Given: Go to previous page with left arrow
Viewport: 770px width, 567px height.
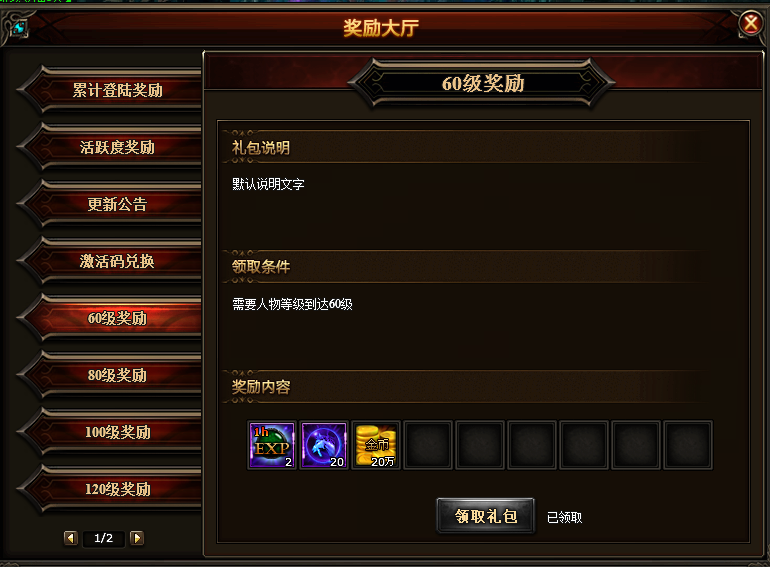Looking at the screenshot, I should (71, 538).
